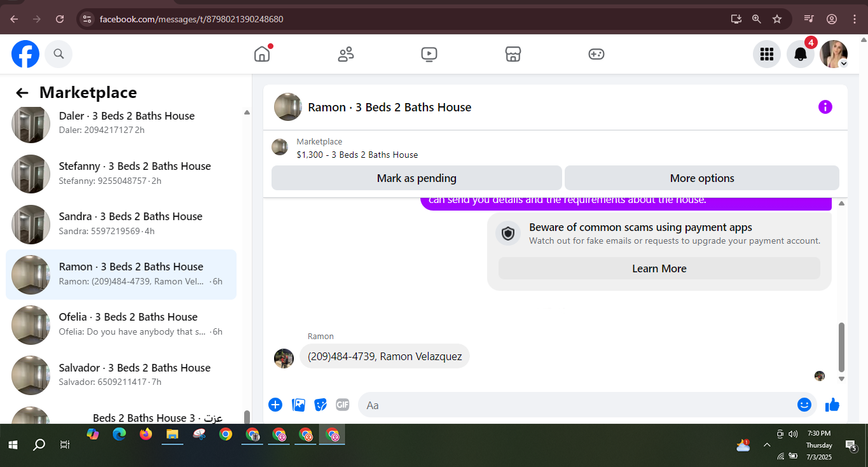Open conversation information purple icon
Image resolution: width=868 pixels, height=467 pixels.
825,107
